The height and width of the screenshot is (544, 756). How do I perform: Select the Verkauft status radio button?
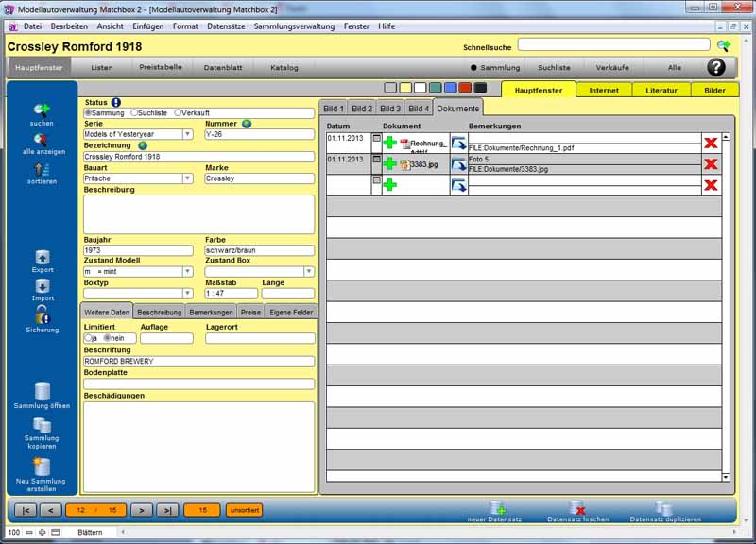[x=176, y=113]
